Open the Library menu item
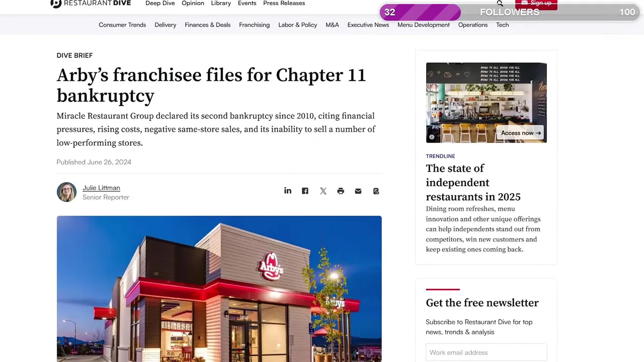 click(x=221, y=3)
